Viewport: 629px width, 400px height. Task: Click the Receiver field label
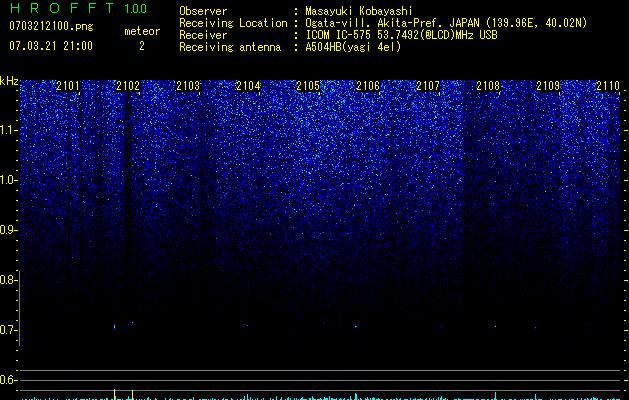pos(203,35)
